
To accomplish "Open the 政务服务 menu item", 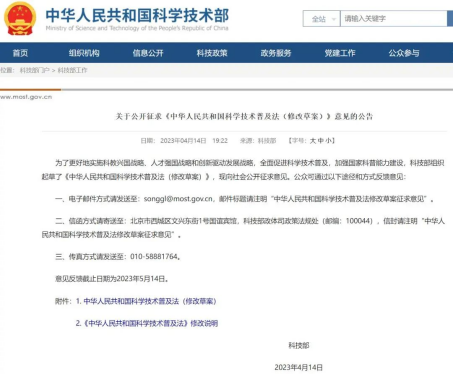I will 276,53.
